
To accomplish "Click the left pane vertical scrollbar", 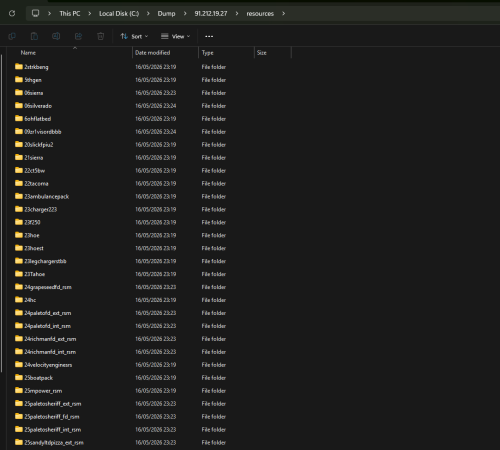I will pos(2,213).
